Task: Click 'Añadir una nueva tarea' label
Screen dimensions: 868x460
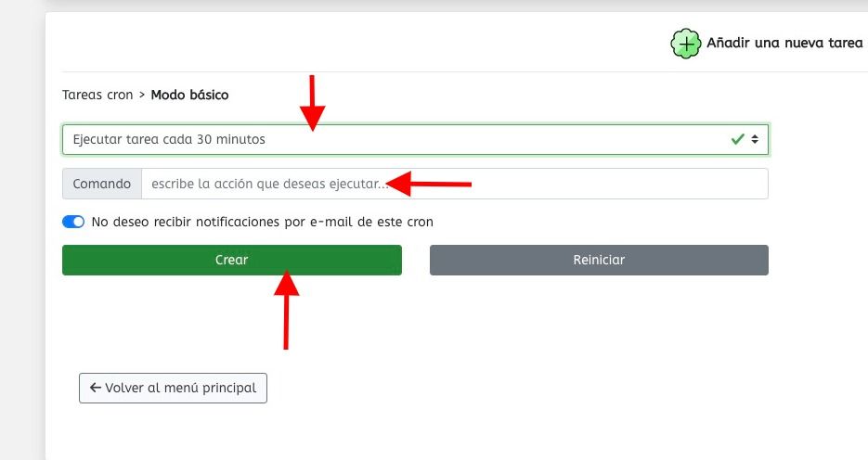Action: (784, 43)
